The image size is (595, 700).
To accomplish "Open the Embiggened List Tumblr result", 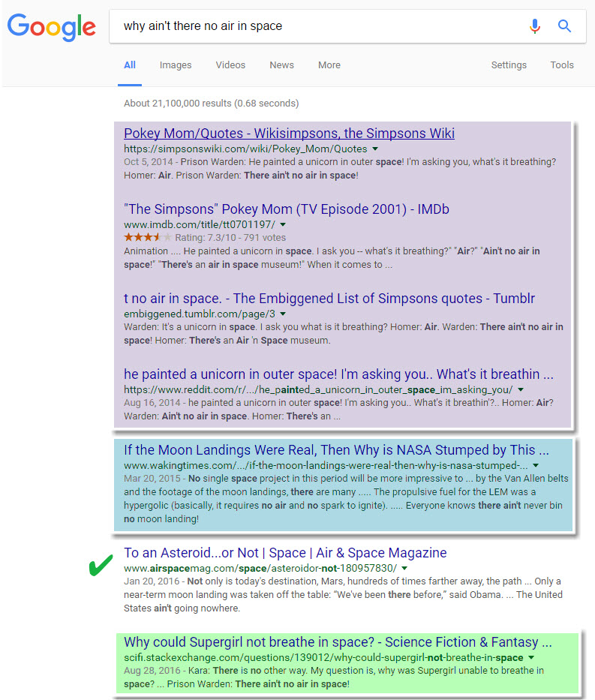I will tap(329, 298).
